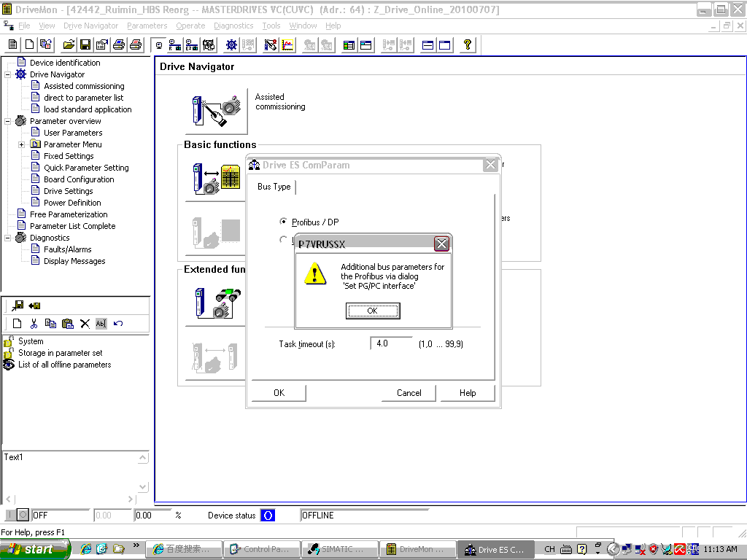
Task: Select Faults/Alarms tree item
Action: pos(67,249)
